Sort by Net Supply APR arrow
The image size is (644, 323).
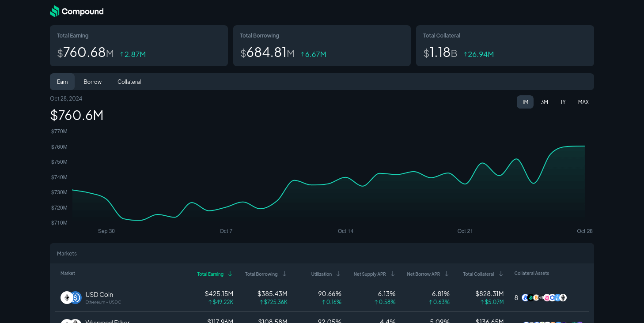tap(393, 274)
